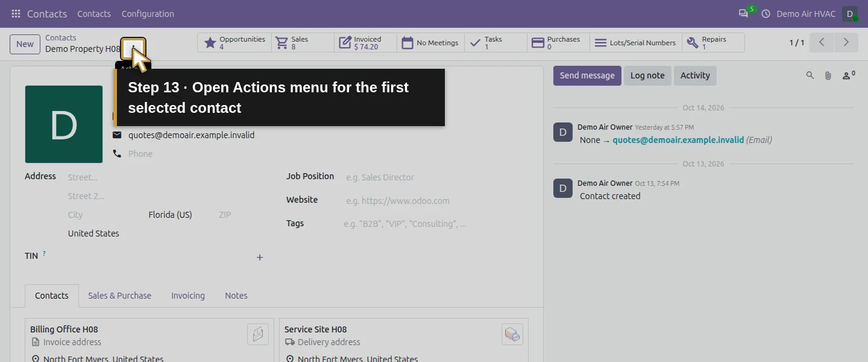
Task: Open the Invoiced $74.20 stat button
Action: click(365, 43)
